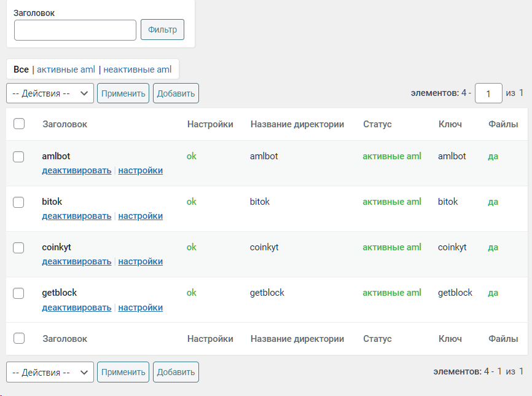The height and width of the screenshot is (396, 532).
Task: Tick the checkbox for the amlbot row
Action: click(x=19, y=157)
